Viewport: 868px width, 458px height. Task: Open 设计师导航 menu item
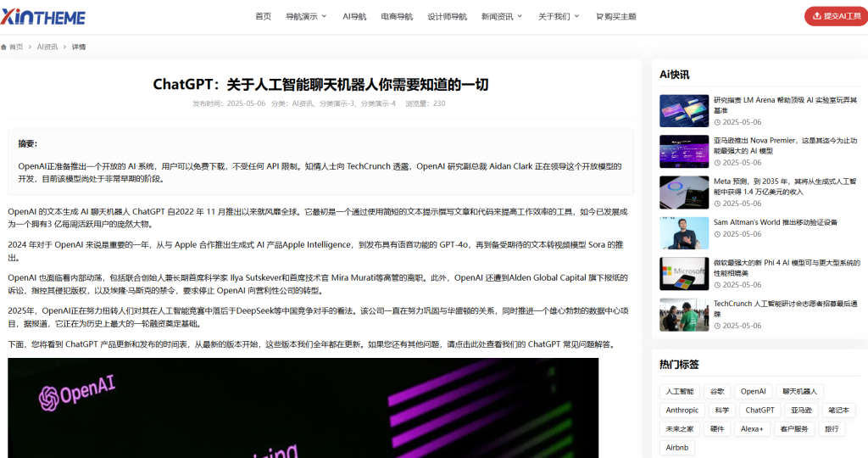pyautogui.click(x=447, y=17)
